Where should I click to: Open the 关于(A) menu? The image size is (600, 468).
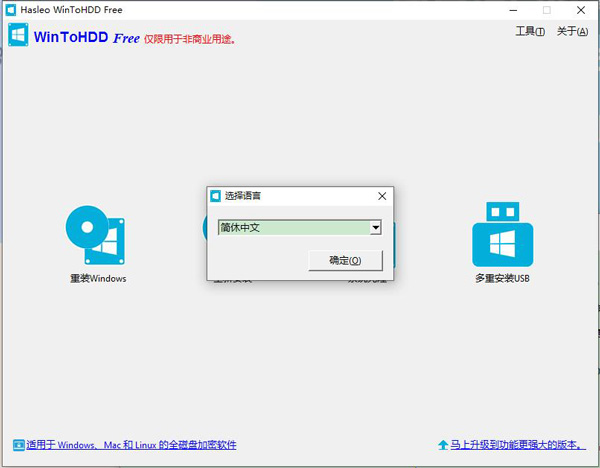(572, 31)
